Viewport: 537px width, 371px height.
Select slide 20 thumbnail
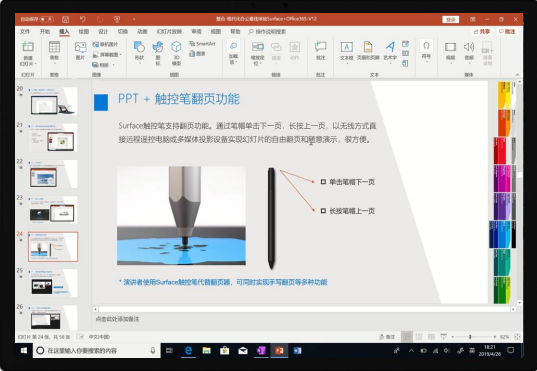coord(53,101)
